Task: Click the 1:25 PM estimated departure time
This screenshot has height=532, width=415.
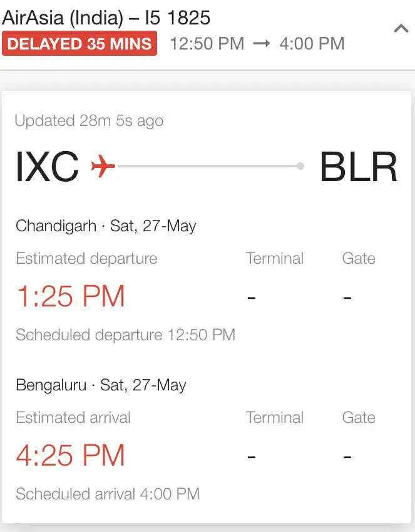Action: [70, 296]
